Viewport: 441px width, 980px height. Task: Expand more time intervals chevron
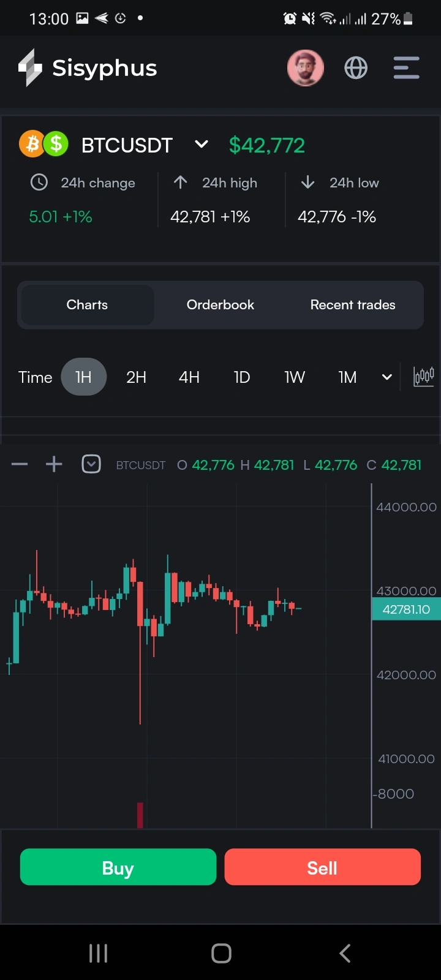tap(387, 377)
